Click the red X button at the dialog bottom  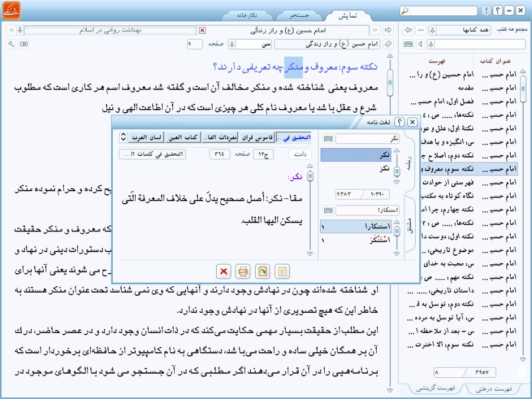point(224,272)
